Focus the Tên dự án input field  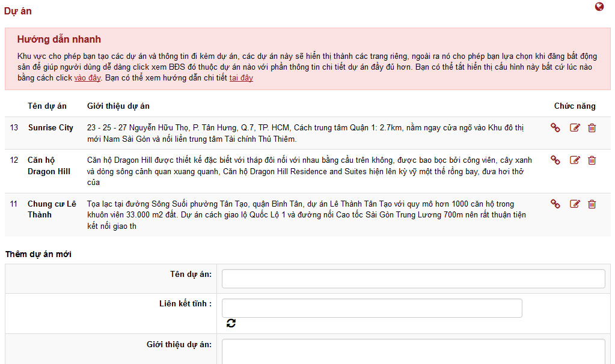coord(413,279)
